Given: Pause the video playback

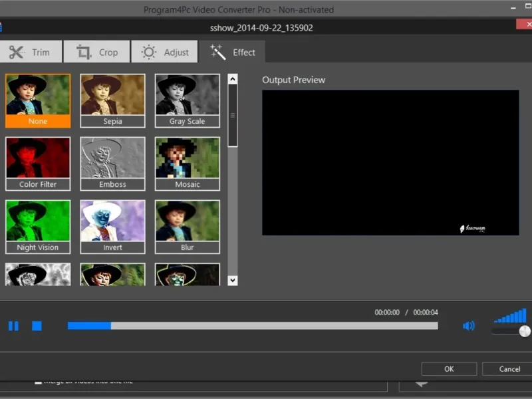Looking at the screenshot, I should pyautogui.click(x=13, y=326).
